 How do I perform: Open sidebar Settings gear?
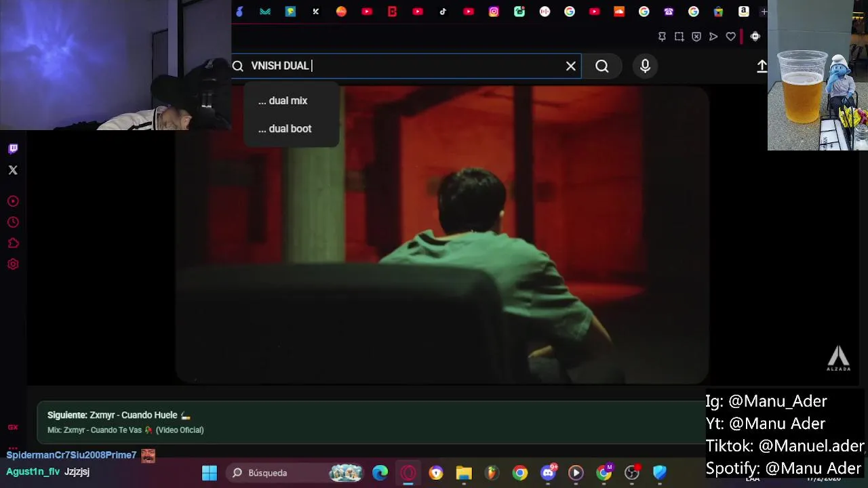coord(13,264)
